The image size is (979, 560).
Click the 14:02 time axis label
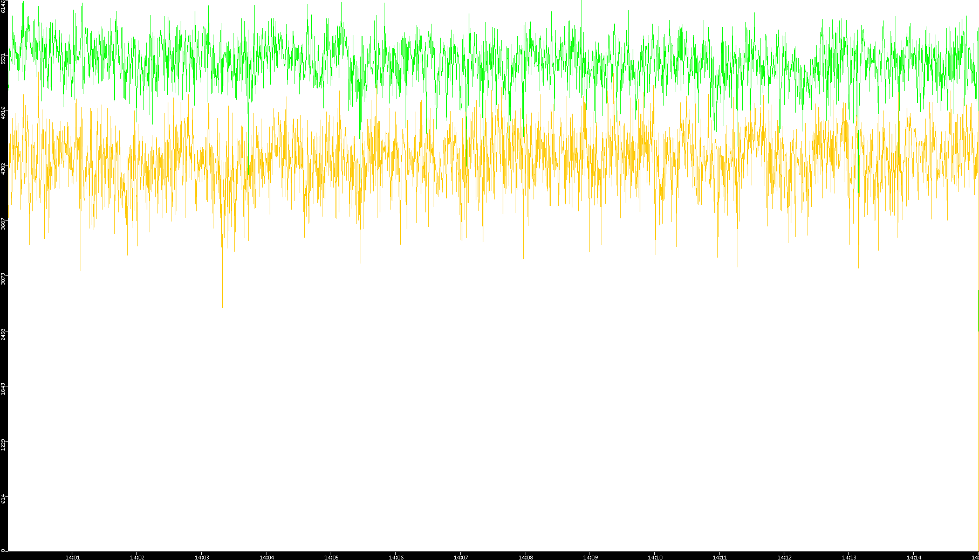pos(137,557)
